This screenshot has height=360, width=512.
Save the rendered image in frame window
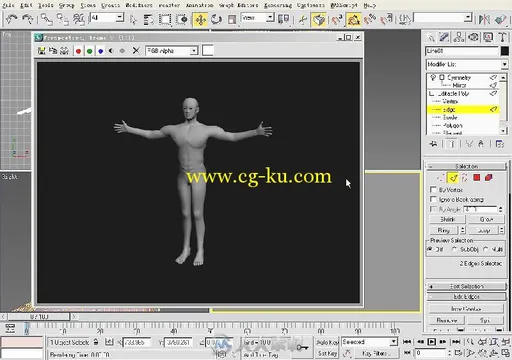click(42, 51)
